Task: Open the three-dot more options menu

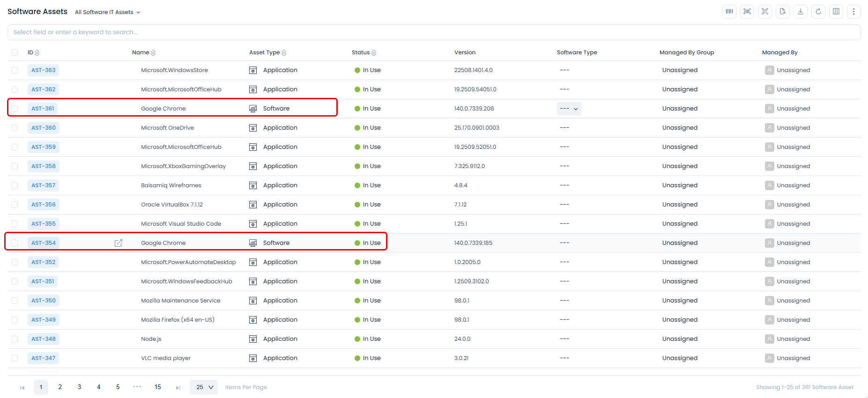Action: (x=853, y=12)
